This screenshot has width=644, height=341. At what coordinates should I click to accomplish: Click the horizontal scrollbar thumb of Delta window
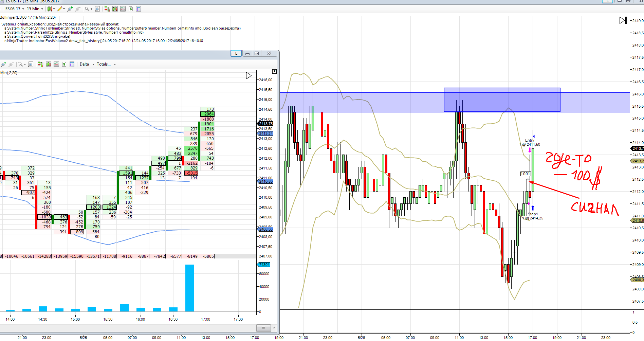263,328
